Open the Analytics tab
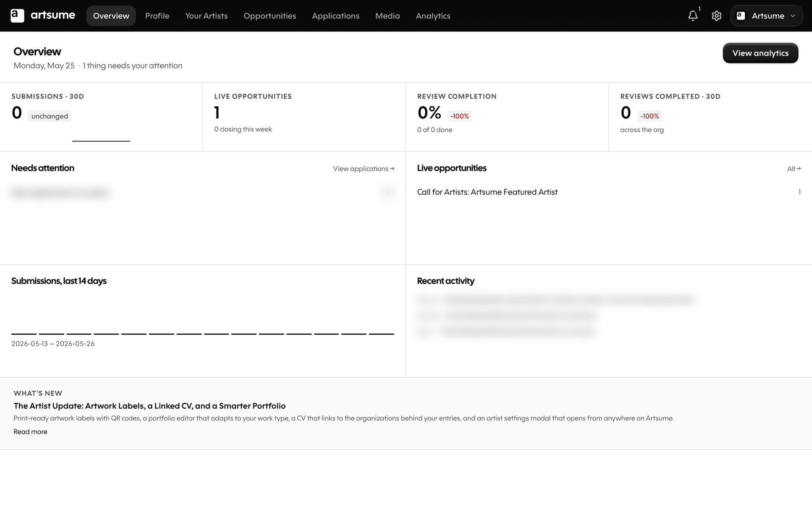 click(433, 16)
